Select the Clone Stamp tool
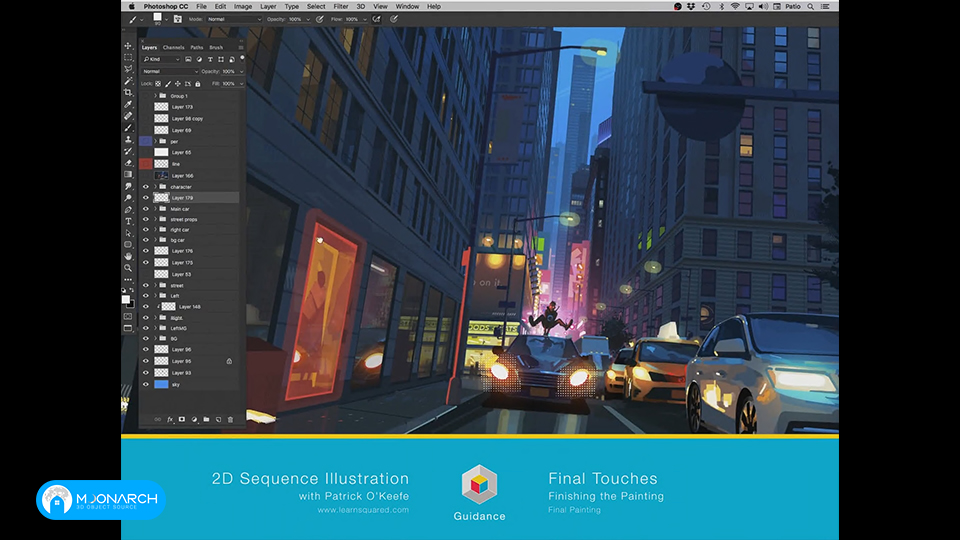Screen dimensions: 960x540 128,140
